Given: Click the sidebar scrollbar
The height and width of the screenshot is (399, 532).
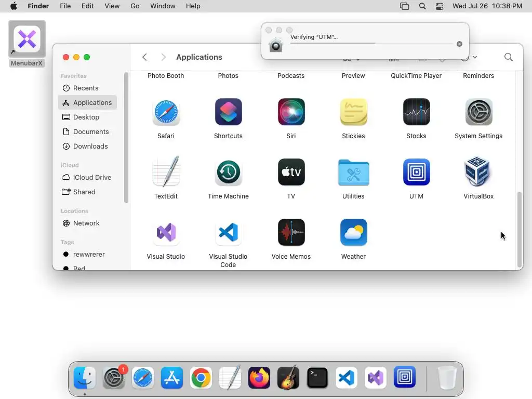Looking at the screenshot, I should [126, 138].
